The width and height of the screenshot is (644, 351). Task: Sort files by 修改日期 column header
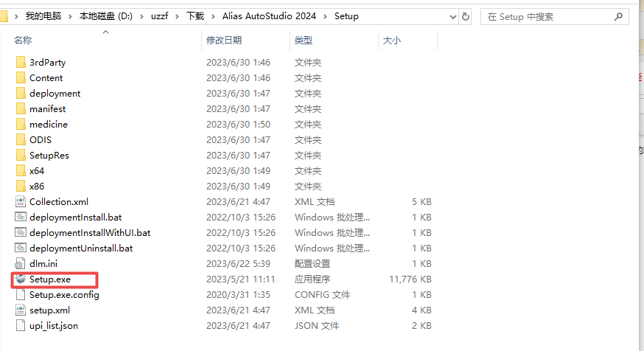pos(223,41)
